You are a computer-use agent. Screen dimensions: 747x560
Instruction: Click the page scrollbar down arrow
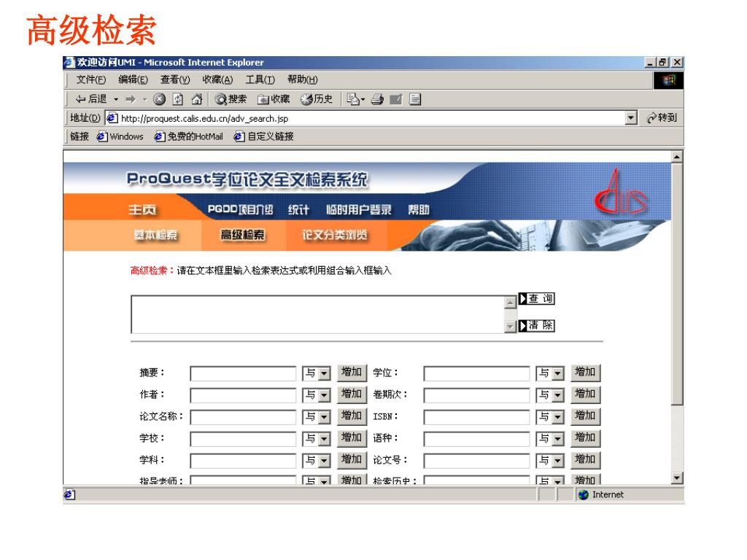[x=677, y=478]
